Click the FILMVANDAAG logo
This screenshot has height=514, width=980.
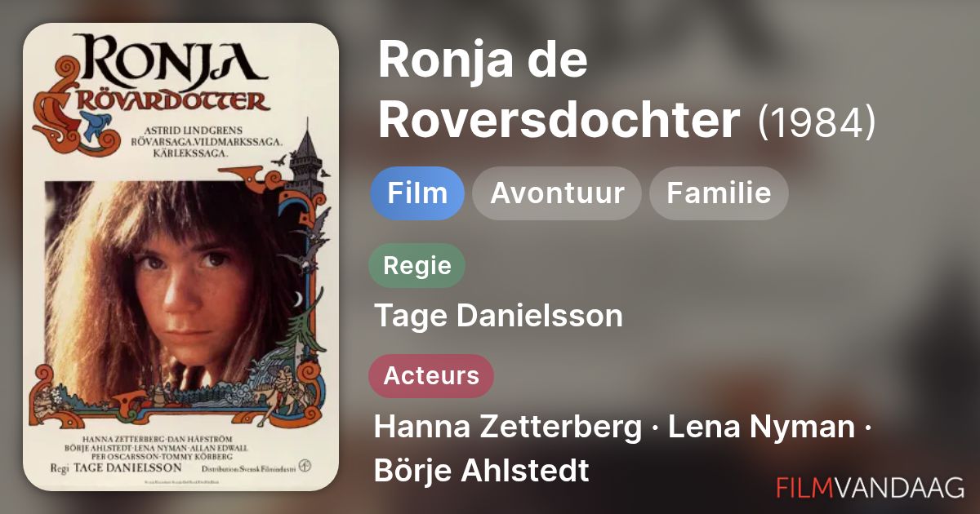point(870,487)
